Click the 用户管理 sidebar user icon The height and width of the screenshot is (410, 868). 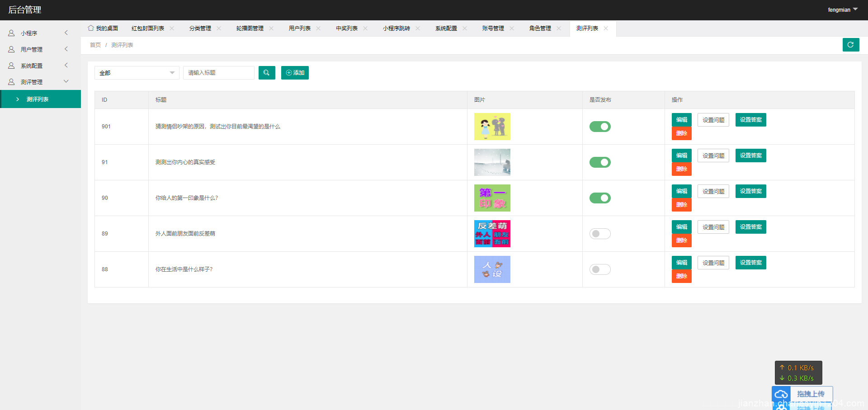pos(11,49)
